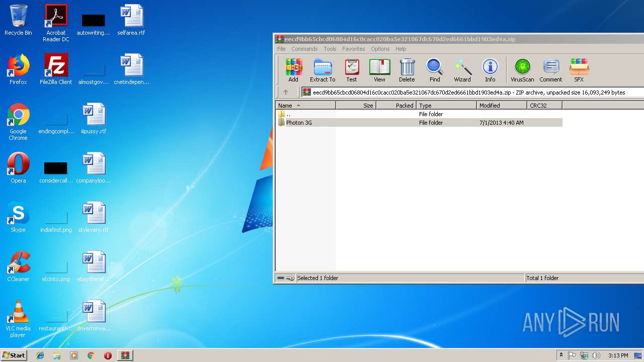This screenshot has height=362, width=644.
Task: Sort by the Modified column header
Action: coord(502,106)
